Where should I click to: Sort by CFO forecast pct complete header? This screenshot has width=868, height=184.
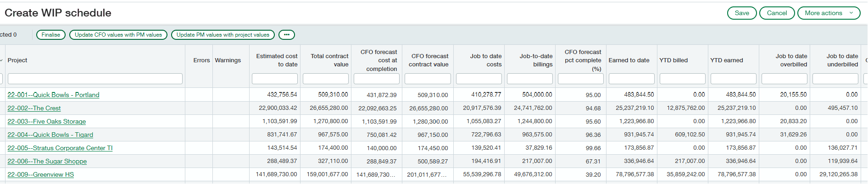pos(583,60)
